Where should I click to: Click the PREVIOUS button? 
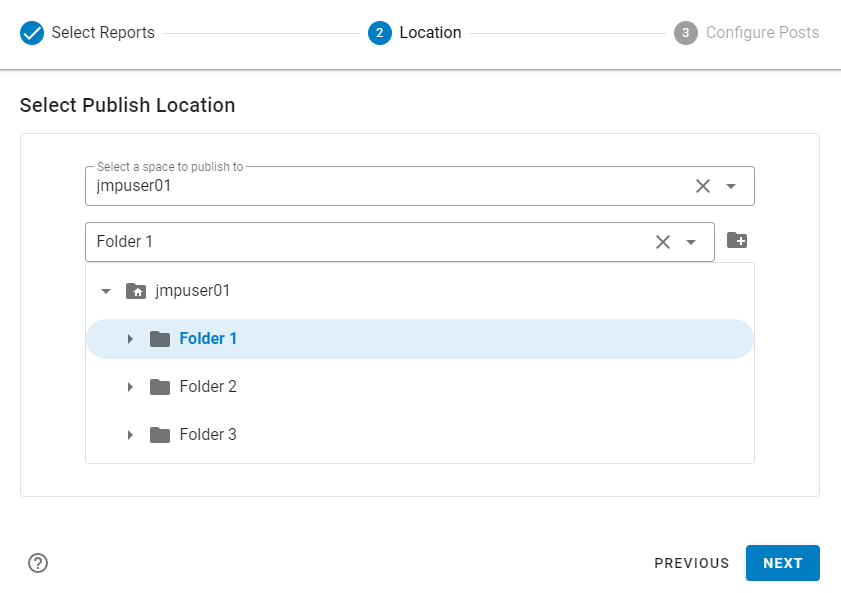692,563
